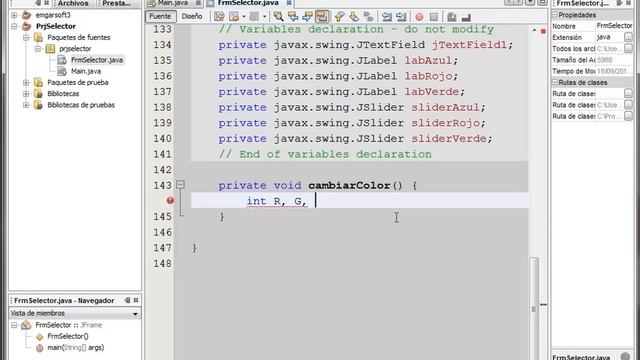Open the Main.java editor tab
Image resolution: width=640 pixels, height=360 pixels.
172,3
